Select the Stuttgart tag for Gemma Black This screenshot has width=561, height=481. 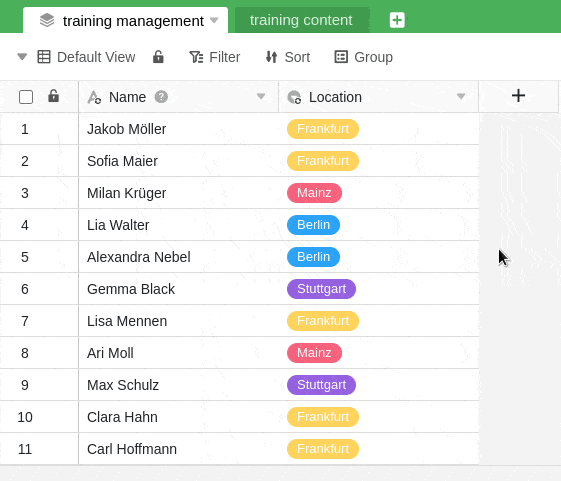tap(321, 289)
